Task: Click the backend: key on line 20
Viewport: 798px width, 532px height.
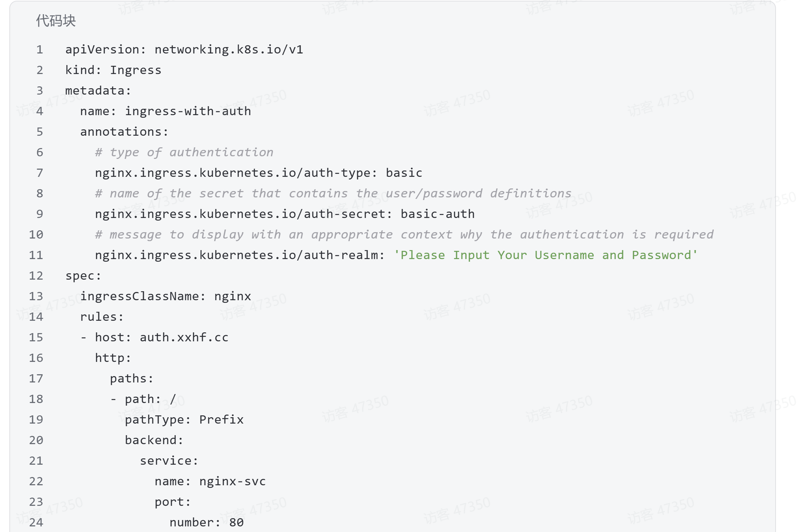Action: [x=154, y=440]
